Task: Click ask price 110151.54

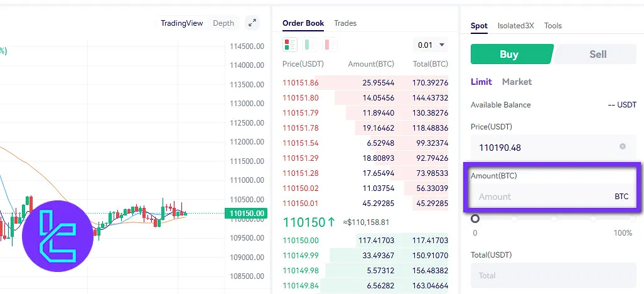Action: point(301,143)
